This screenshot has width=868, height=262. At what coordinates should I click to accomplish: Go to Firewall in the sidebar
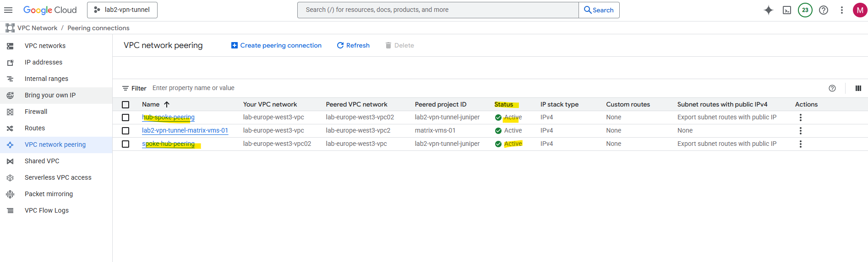pos(36,112)
